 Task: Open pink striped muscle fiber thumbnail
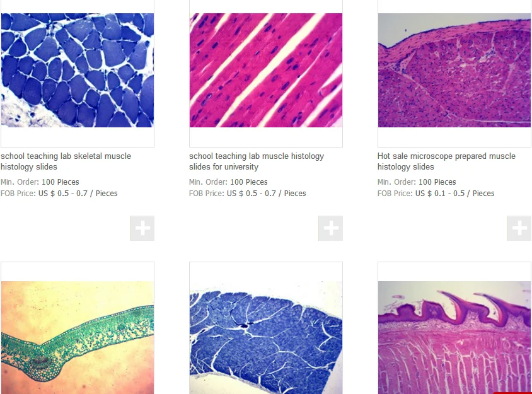pos(265,70)
